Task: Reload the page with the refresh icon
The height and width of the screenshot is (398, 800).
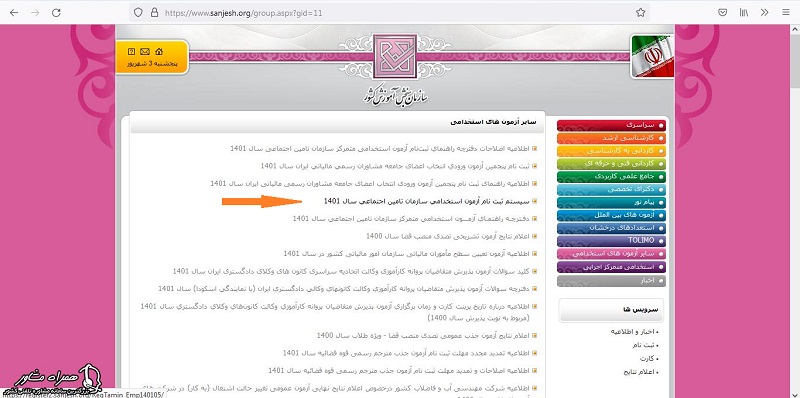Action: [x=56, y=13]
